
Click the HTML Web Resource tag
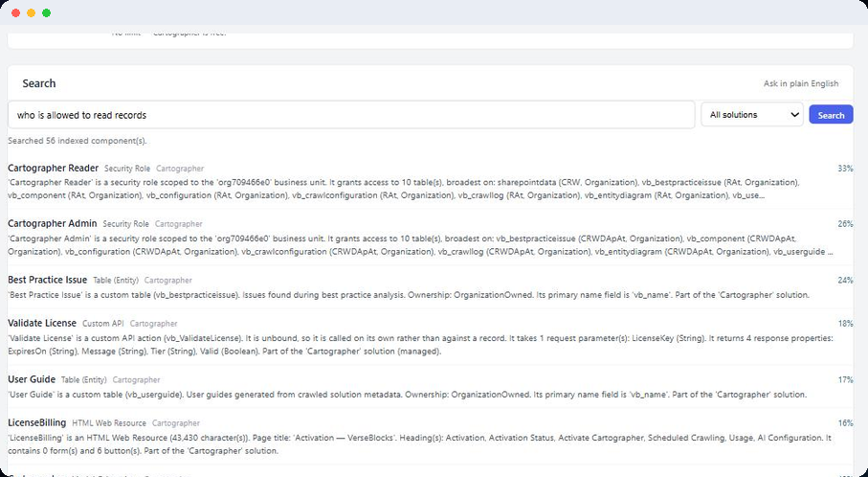(109, 423)
